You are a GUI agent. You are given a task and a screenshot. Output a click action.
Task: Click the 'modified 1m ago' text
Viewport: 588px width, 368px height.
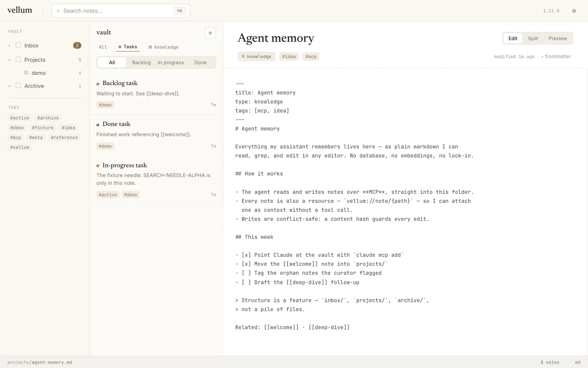(514, 57)
